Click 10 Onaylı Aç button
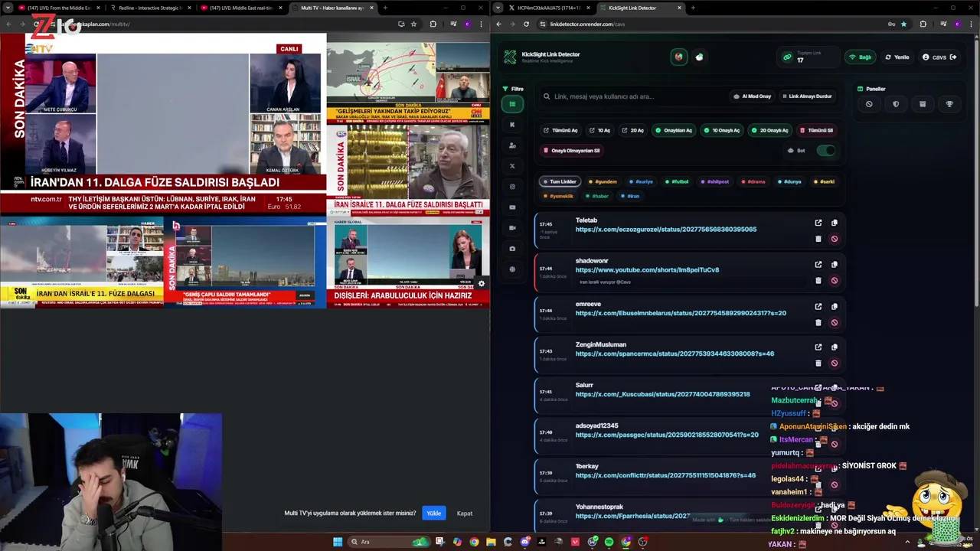This screenshot has height=551, width=980. 722,130
